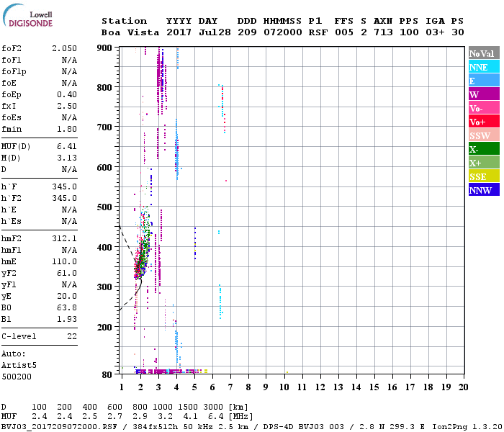Screen dimensions: 504x432
Task: Click the 900 tick on height axis
Action: point(104,48)
